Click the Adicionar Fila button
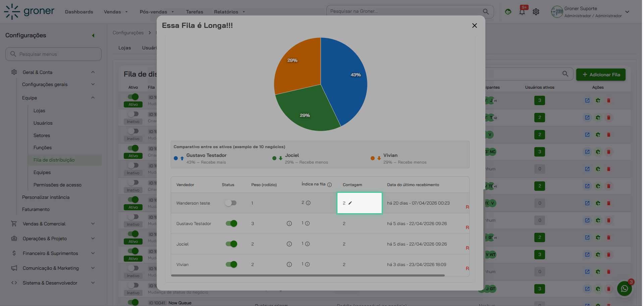The width and height of the screenshot is (644, 306). point(601,75)
